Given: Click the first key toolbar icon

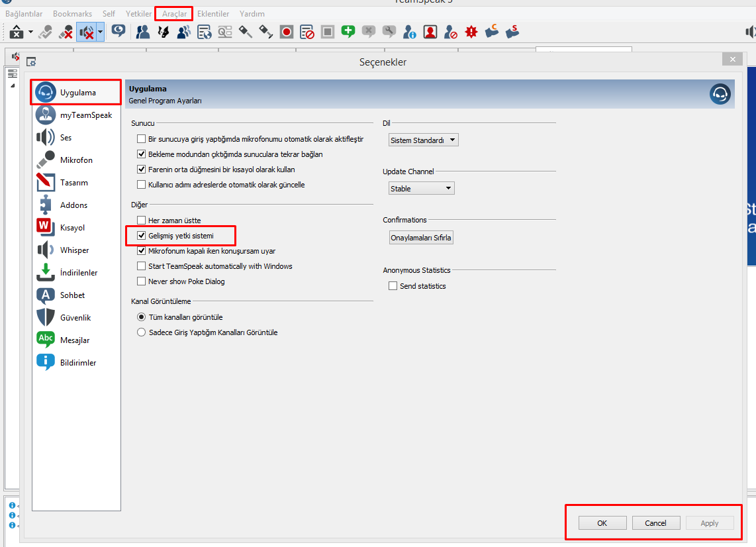Looking at the screenshot, I should click(246, 32).
